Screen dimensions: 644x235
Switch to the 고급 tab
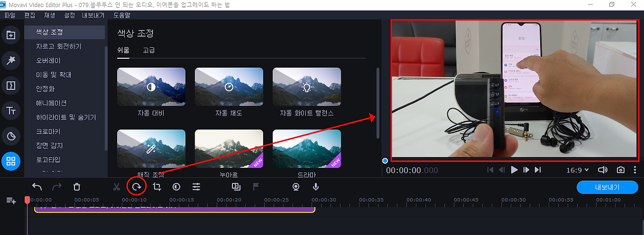pyautogui.click(x=149, y=50)
